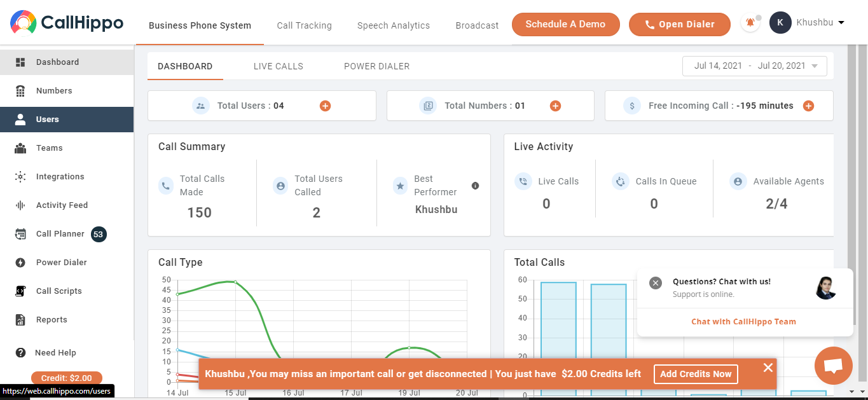This screenshot has height=400, width=868.
Task: Open the Broadcast tab
Action: [477, 26]
